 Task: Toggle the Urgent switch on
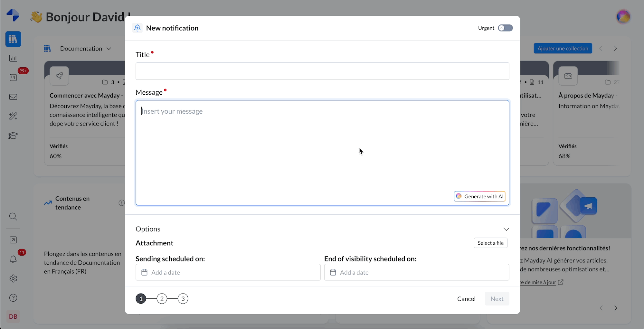505,28
